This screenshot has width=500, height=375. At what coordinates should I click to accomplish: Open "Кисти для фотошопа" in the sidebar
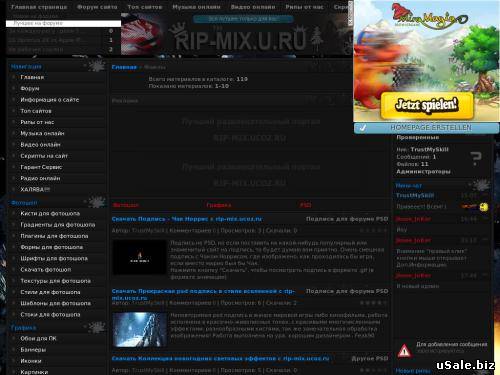(50, 213)
